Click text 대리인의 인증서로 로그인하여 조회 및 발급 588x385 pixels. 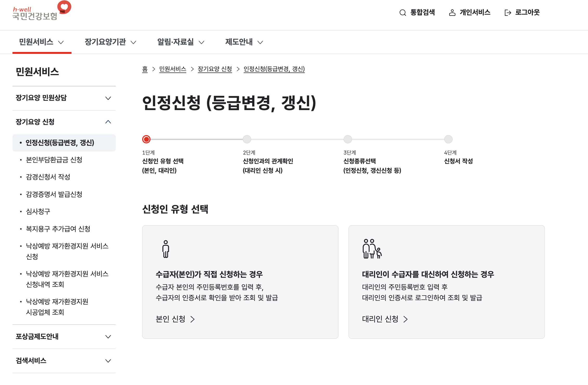(422, 298)
